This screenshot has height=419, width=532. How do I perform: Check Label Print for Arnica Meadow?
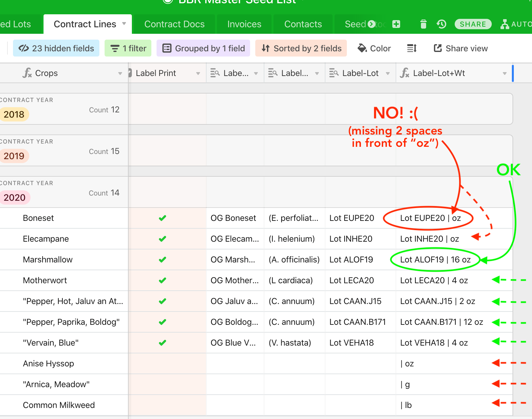167,384
